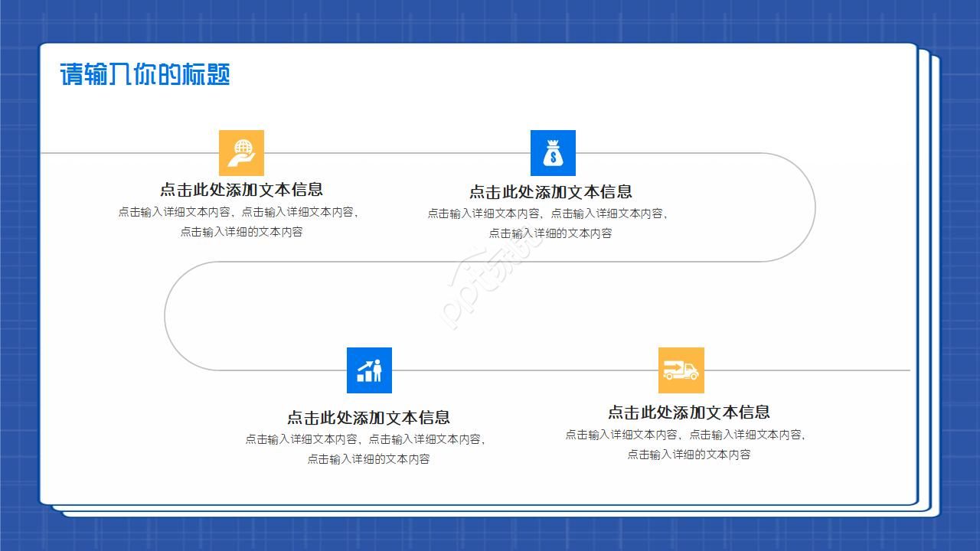Click the dollar symbol inside the money bag icon
Screen dimensions: 980x551
coord(553,156)
